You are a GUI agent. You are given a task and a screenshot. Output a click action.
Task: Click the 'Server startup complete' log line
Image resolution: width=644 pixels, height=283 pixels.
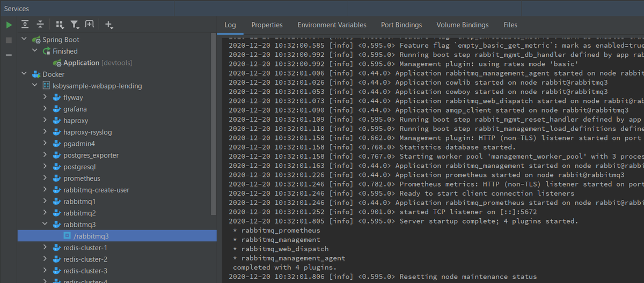[403, 221]
